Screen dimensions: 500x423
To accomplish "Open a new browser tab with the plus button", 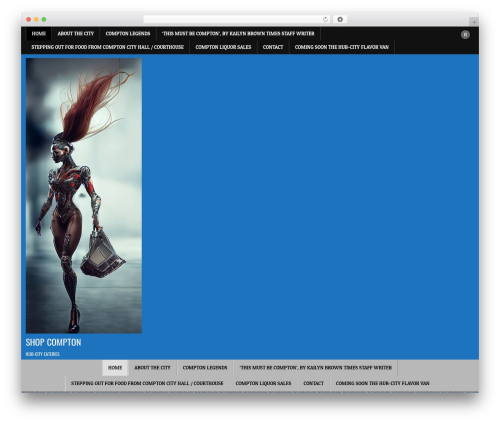I will pyautogui.click(x=474, y=22).
